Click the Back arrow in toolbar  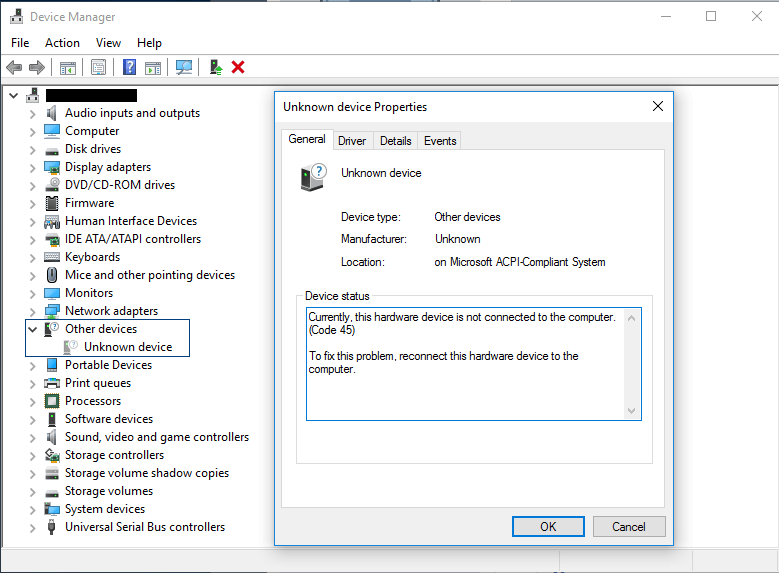pyautogui.click(x=14, y=67)
